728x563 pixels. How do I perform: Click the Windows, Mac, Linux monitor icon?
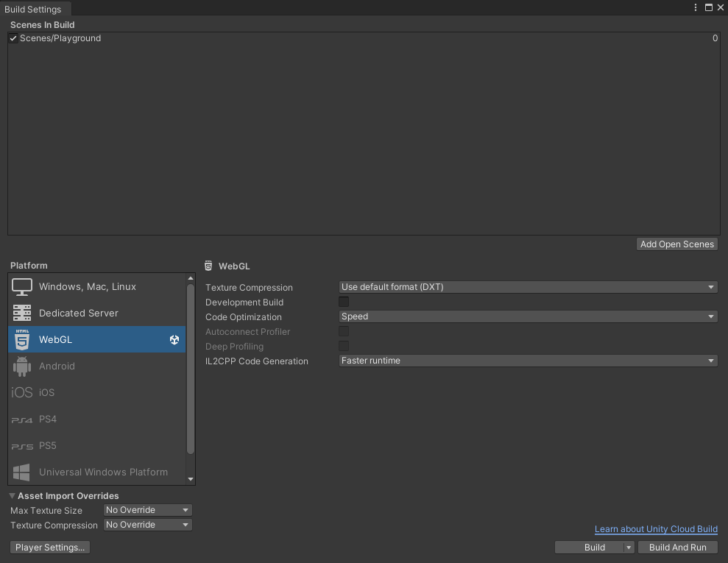pos(22,287)
